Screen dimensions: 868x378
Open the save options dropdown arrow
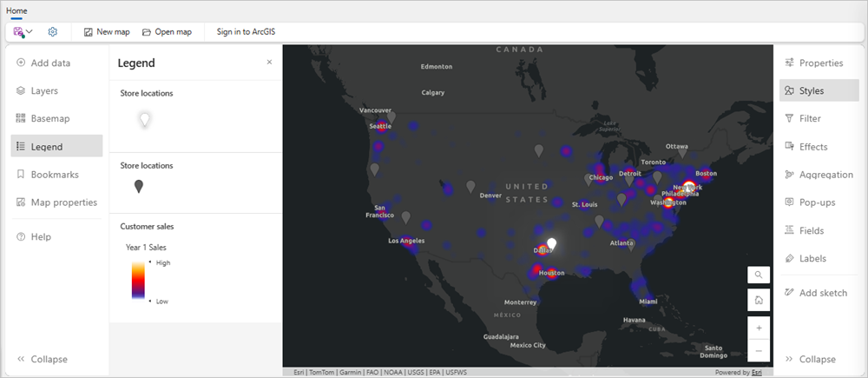click(x=30, y=32)
